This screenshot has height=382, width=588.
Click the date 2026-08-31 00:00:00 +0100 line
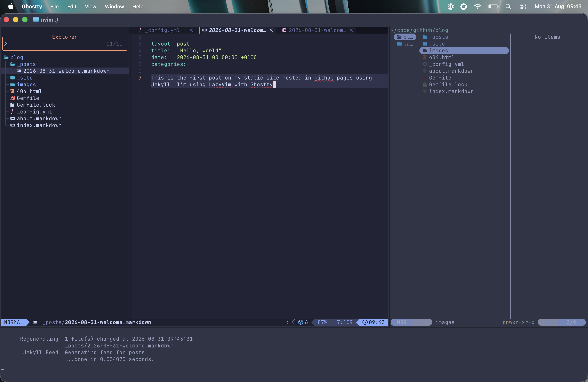204,58
